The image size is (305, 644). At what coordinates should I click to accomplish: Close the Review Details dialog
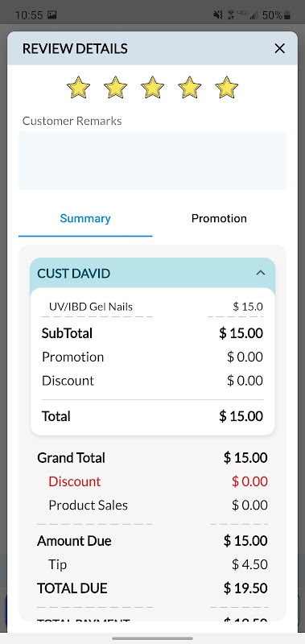click(279, 48)
